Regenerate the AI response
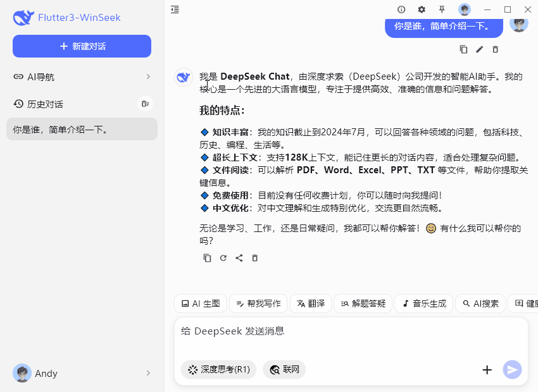538x392 pixels. click(223, 258)
